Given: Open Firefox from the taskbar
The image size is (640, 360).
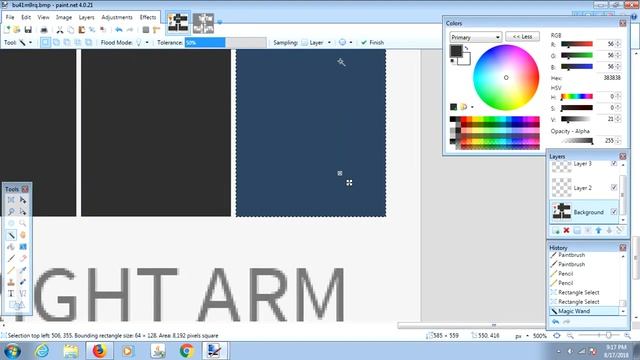Looking at the screenshot, I should 99,351.
